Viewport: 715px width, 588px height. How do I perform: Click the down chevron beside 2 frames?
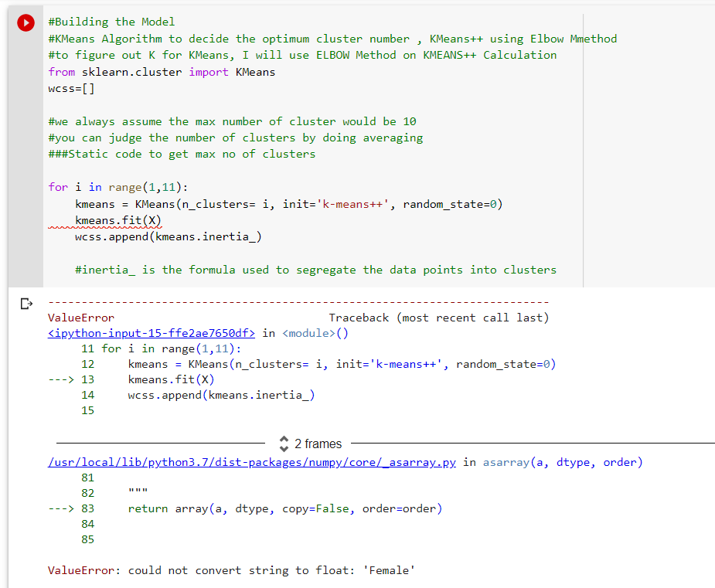(x=284, y=447)
